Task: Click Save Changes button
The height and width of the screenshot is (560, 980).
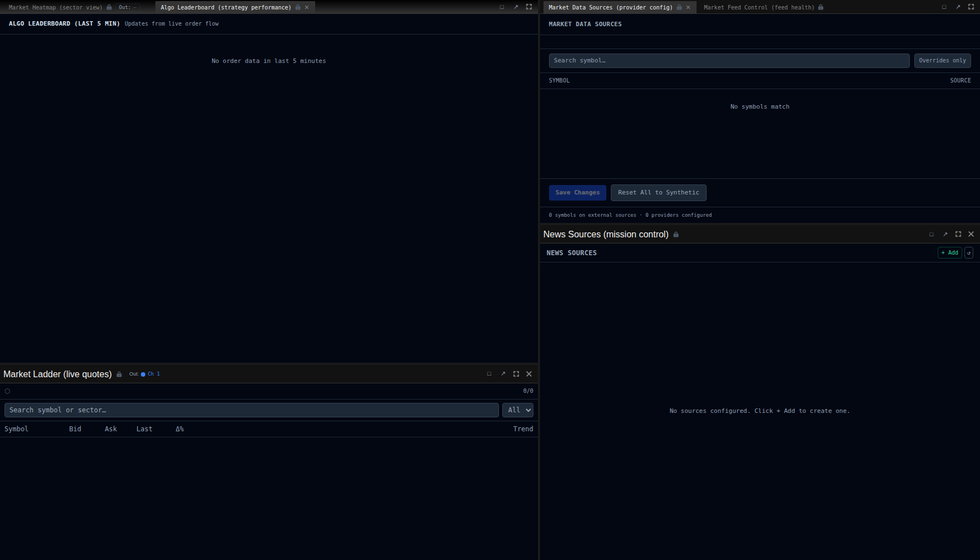Action: point(577,193)
